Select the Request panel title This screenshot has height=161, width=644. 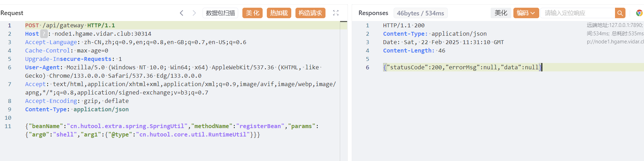click(x=12, y=13)
